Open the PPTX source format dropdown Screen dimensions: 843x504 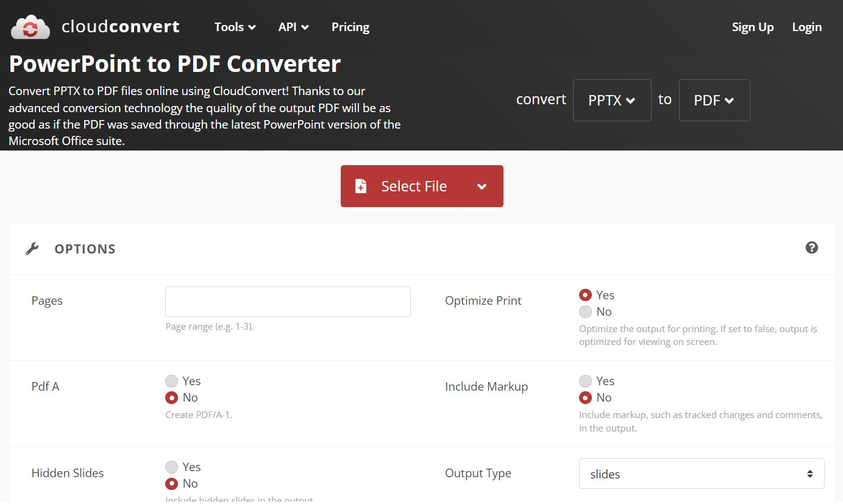point(612,100)
